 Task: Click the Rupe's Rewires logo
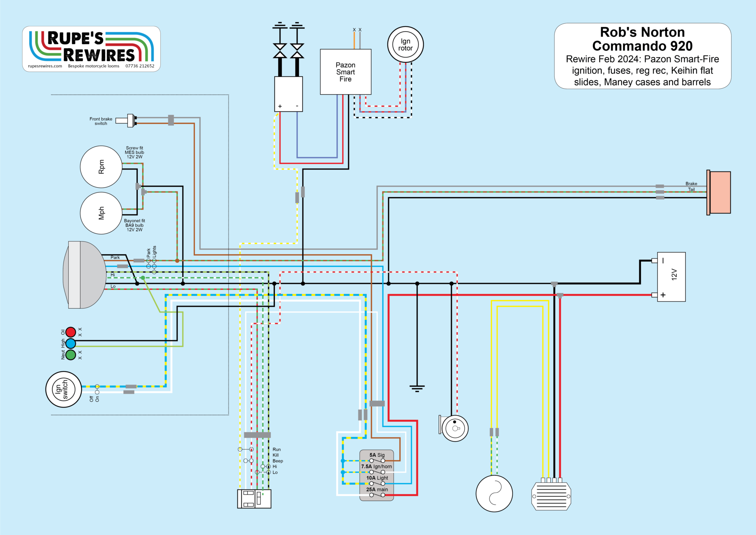tap(91, 47)
